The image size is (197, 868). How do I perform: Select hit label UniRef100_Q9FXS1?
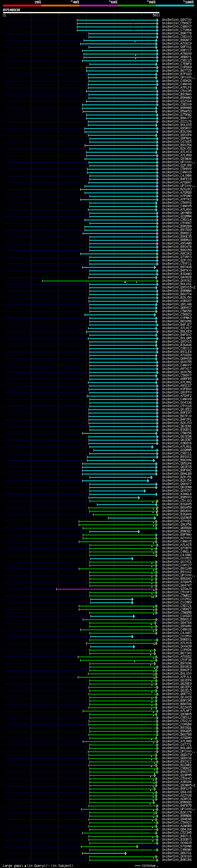tap(176, 47)
